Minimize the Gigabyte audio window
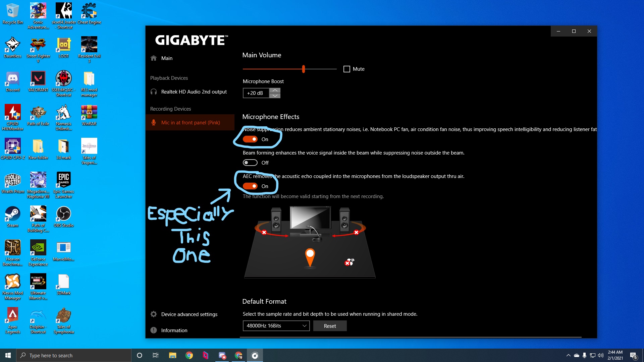The width and height of the screenshot is (644, 362). coord(558,31)
